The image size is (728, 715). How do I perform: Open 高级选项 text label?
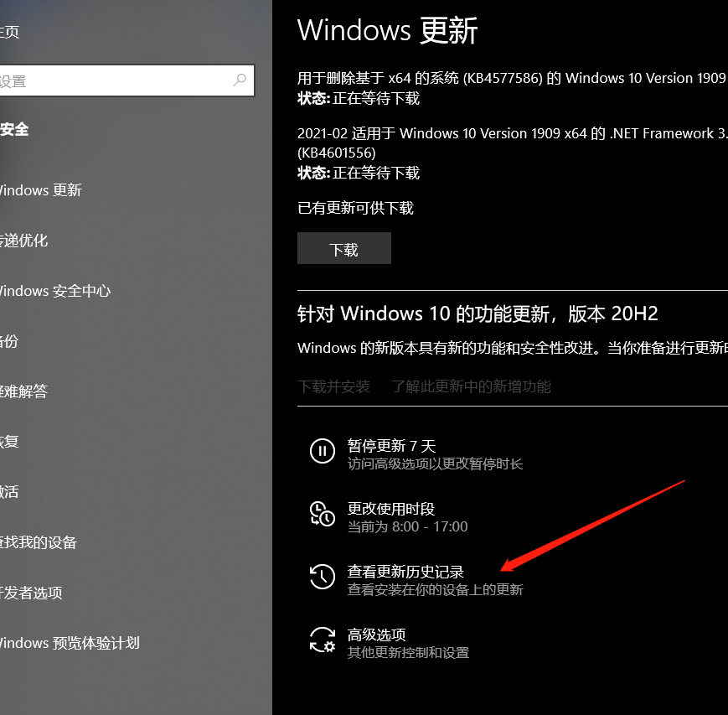pyautogui.click(x=376, y=635)
